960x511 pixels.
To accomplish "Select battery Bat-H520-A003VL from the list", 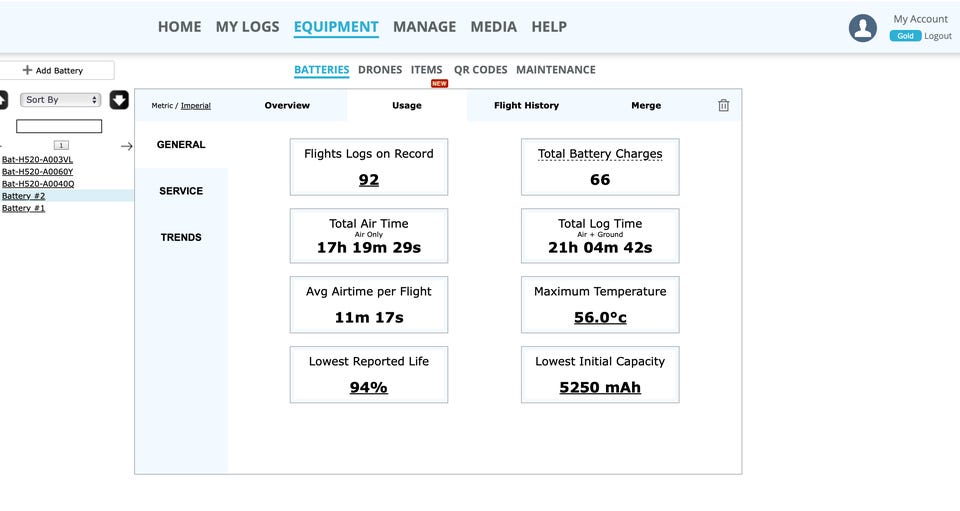I will coord(37,159).
